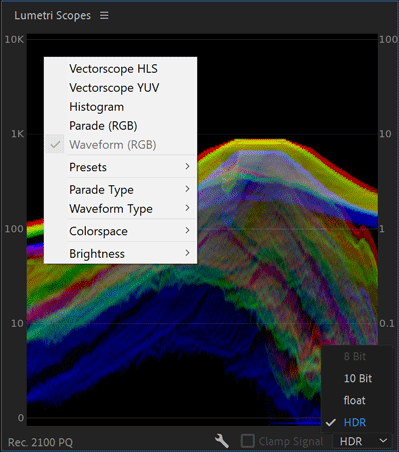Select 10 Bit from the list

[357, 378]
